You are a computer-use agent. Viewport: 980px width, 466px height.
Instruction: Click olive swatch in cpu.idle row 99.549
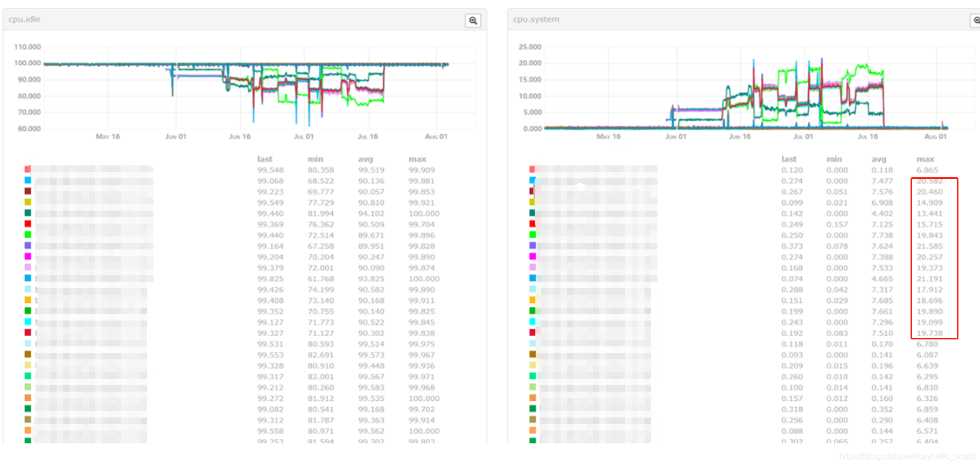[x=27, y=202]
